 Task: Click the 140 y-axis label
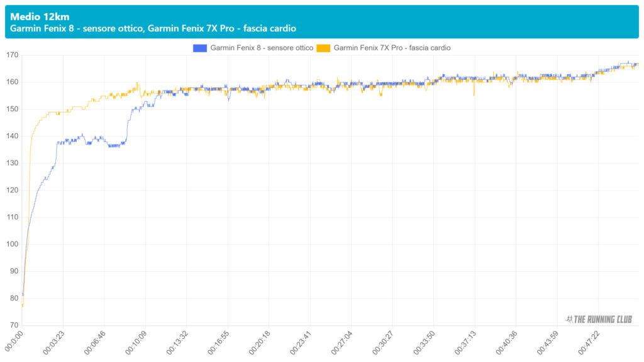pyautogui.click(x=13, y=136)
